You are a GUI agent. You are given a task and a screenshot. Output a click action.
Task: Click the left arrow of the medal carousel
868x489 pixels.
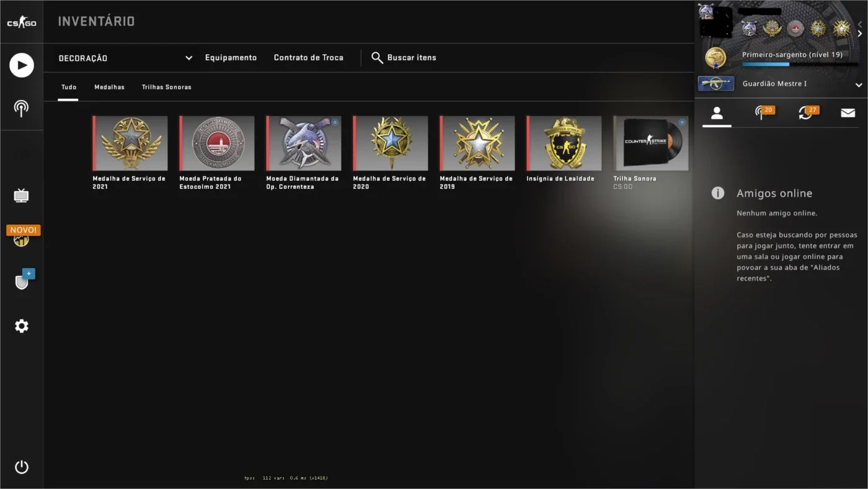[859, 24]
